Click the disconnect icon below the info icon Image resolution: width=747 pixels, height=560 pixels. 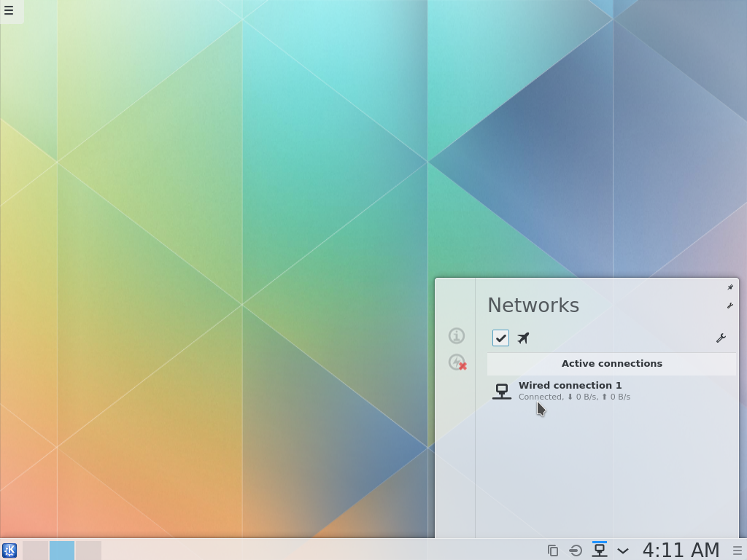(x=457, y=360)
